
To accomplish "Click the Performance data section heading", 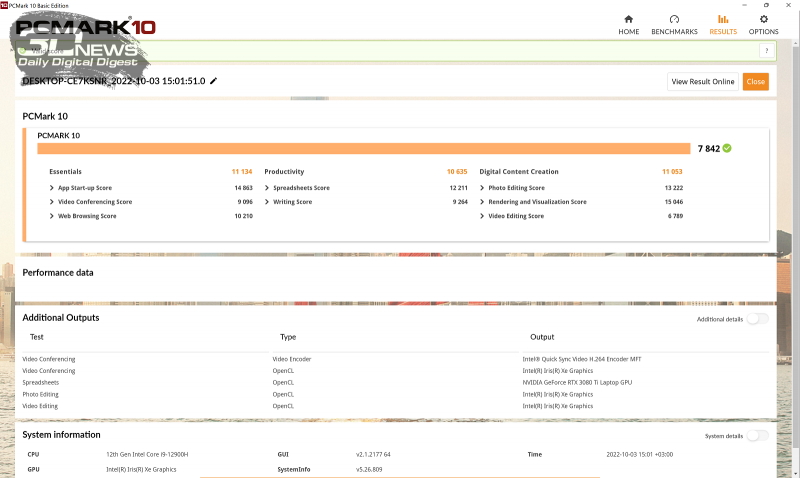I will tap(58, 272).
